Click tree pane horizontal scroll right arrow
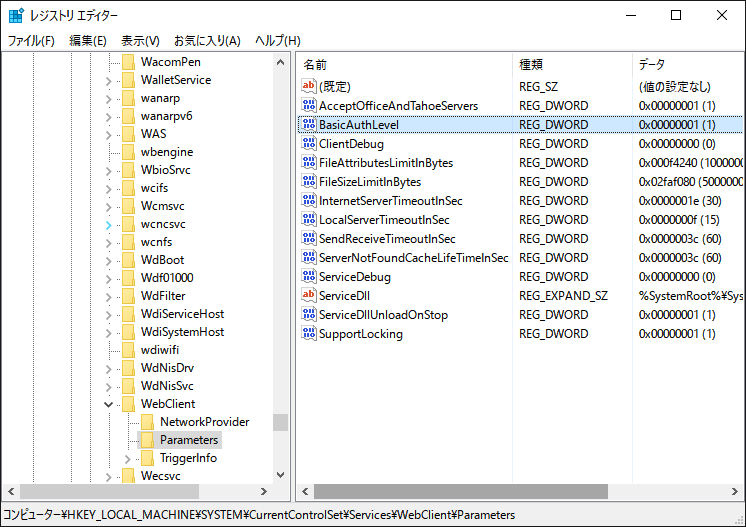The height and width of the screenshot is (527, 746). click(264, 491)
